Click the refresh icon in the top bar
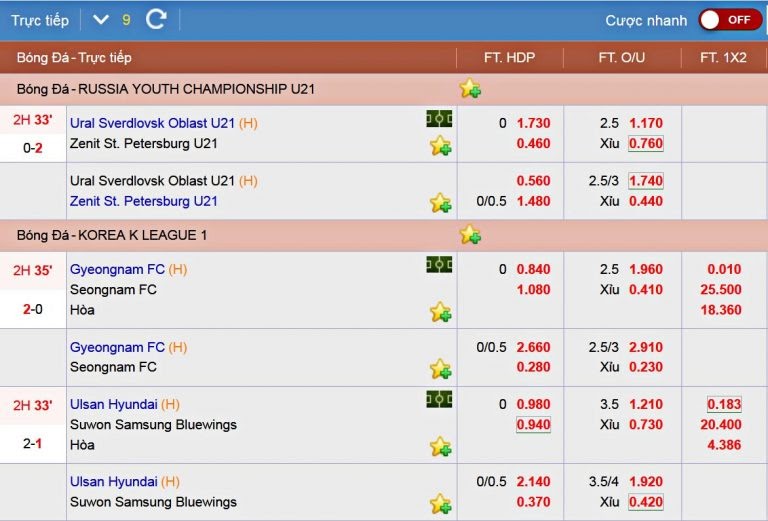Viewport: 768px width, 521px height. 156,20
